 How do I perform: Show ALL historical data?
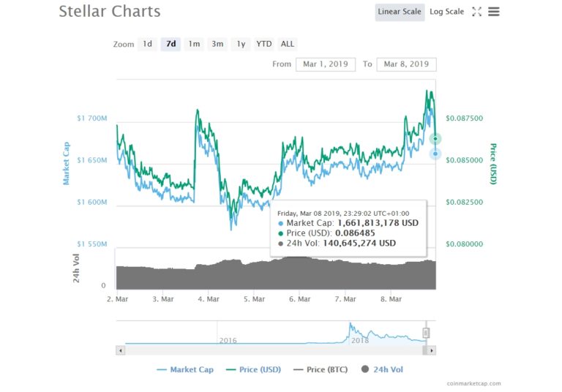(x=288, y=44)
